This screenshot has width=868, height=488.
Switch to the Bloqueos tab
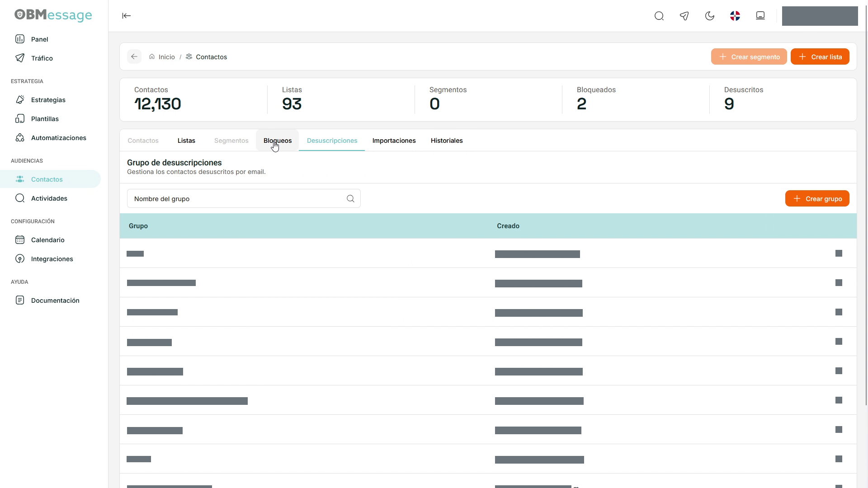[278, 141]
